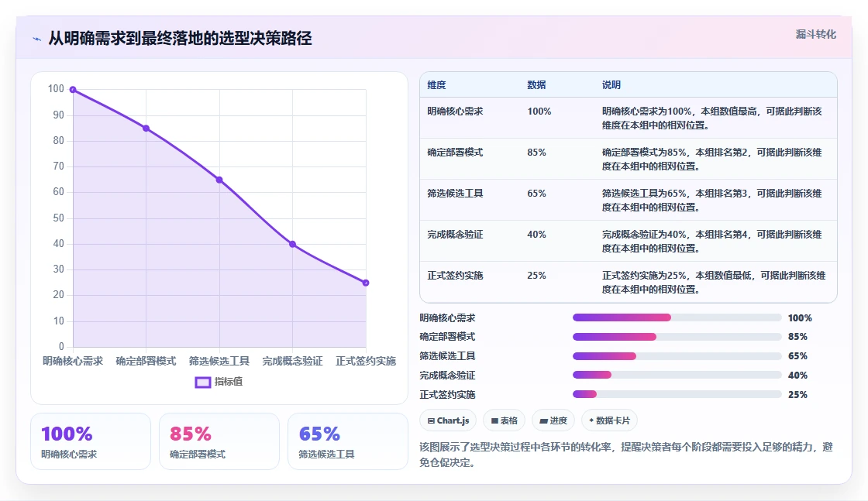Select the 数据卡片 tag chip
The image size is (868, 501).
(x=609, y=420)
